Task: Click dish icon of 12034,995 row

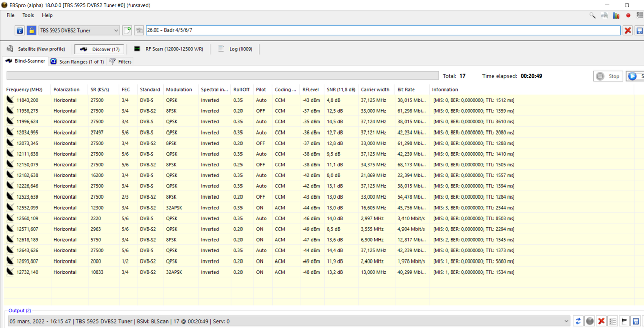Action: [10, 132]
